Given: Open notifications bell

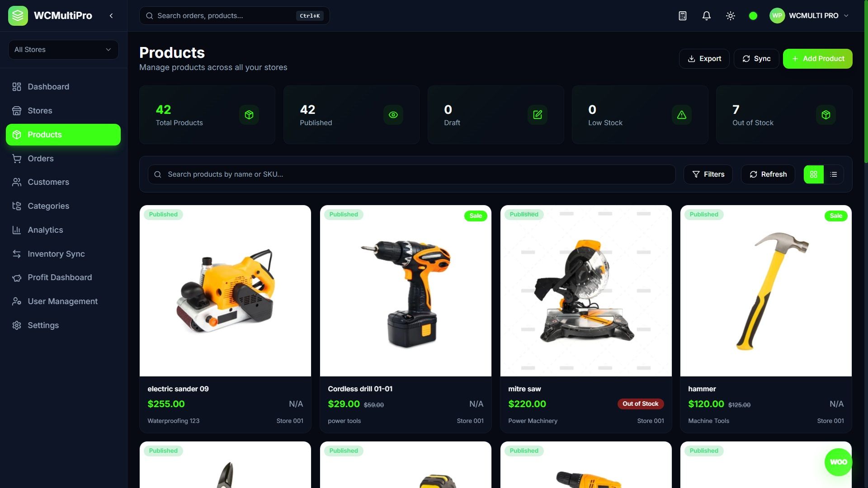Looking at the screenshot, I should (x=707, y=16).
